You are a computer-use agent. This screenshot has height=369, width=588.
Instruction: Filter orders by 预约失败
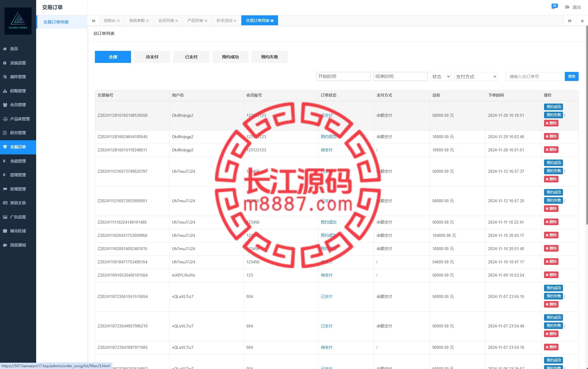point(270,57)
